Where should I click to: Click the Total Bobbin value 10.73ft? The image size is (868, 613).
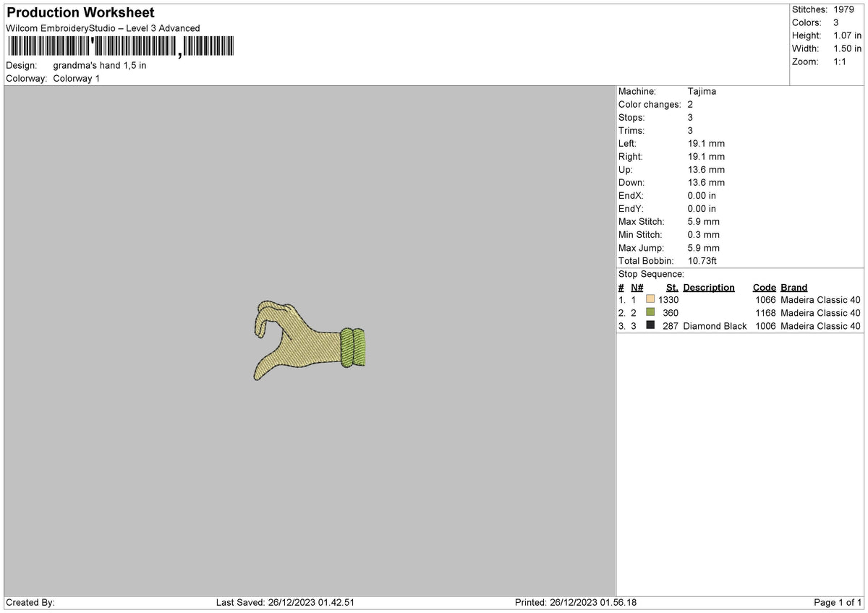702,260
